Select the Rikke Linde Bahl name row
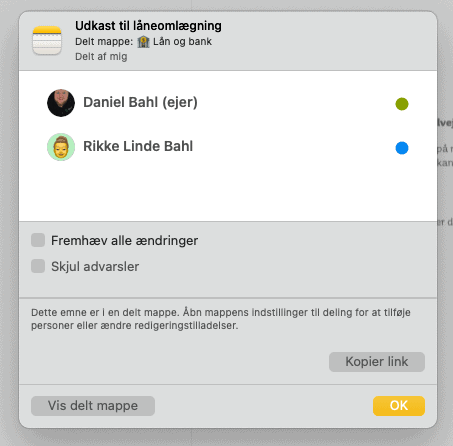 228,147
